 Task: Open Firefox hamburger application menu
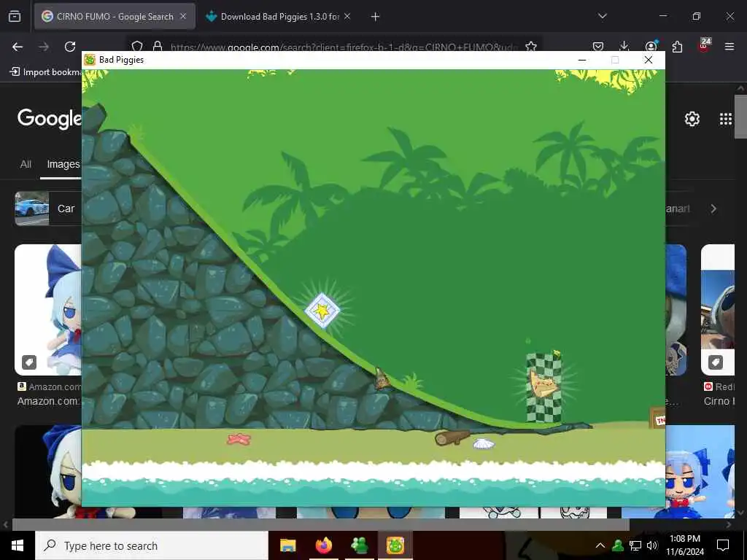coord(729,47)
